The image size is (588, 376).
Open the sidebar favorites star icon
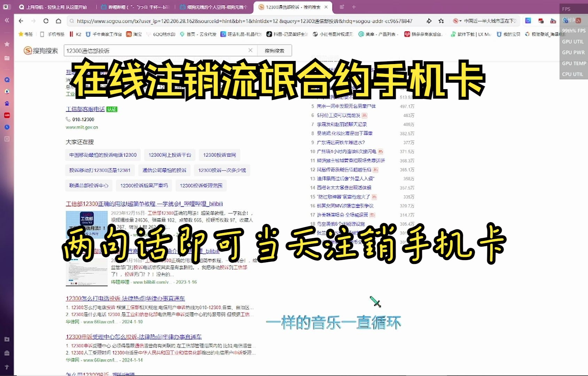point(7,44)
